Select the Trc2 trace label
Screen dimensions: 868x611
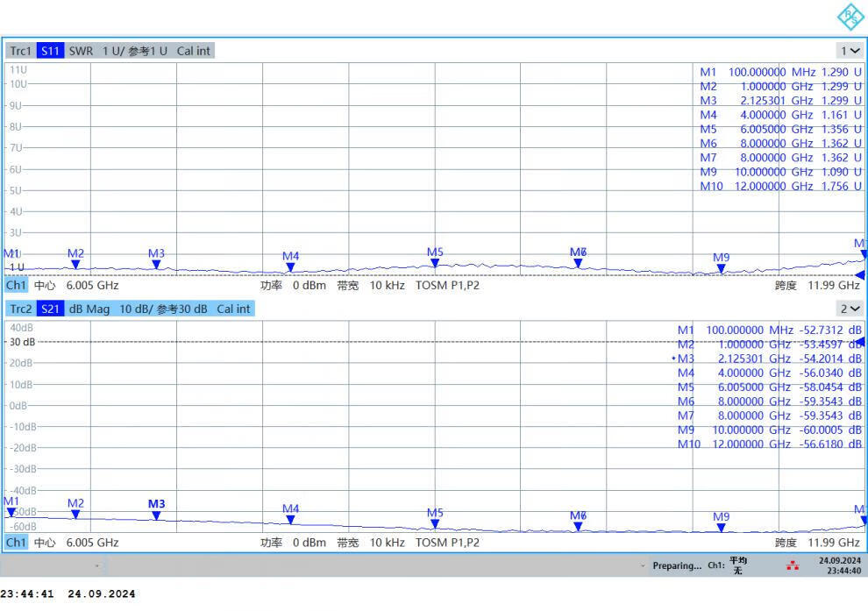point(20,309)
